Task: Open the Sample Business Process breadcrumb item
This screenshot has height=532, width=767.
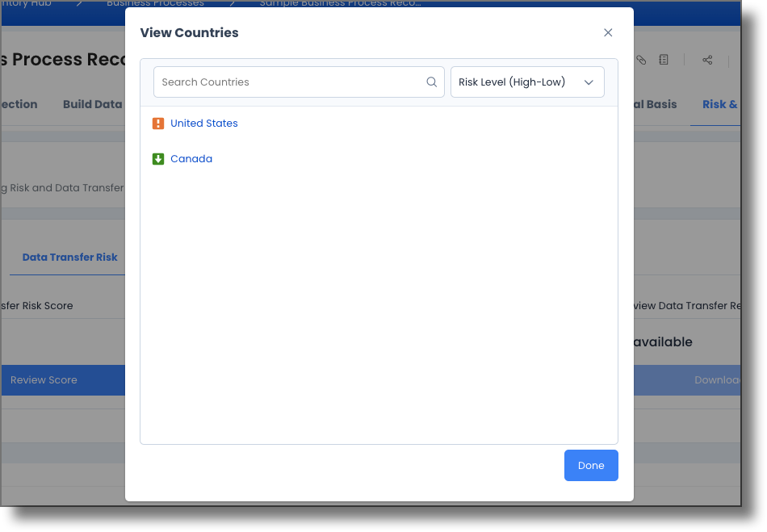Action: coord(339,3)
